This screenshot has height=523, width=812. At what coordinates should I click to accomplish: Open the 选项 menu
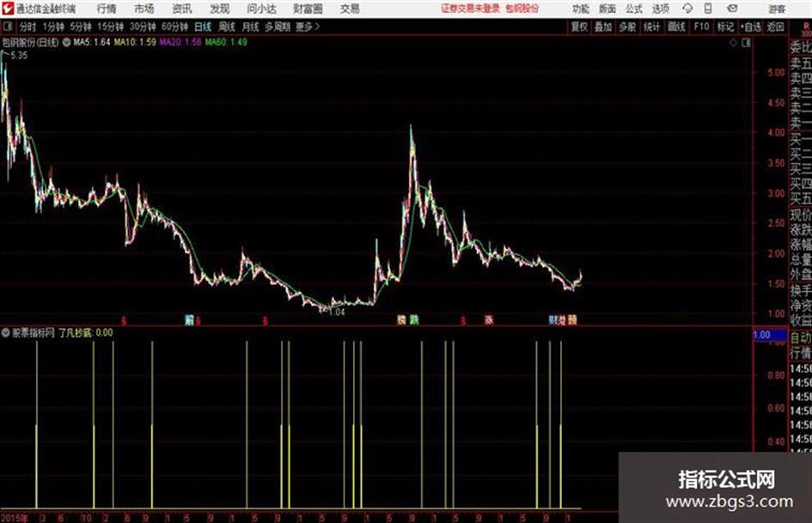pyautogui.click(x=660, y=9)
